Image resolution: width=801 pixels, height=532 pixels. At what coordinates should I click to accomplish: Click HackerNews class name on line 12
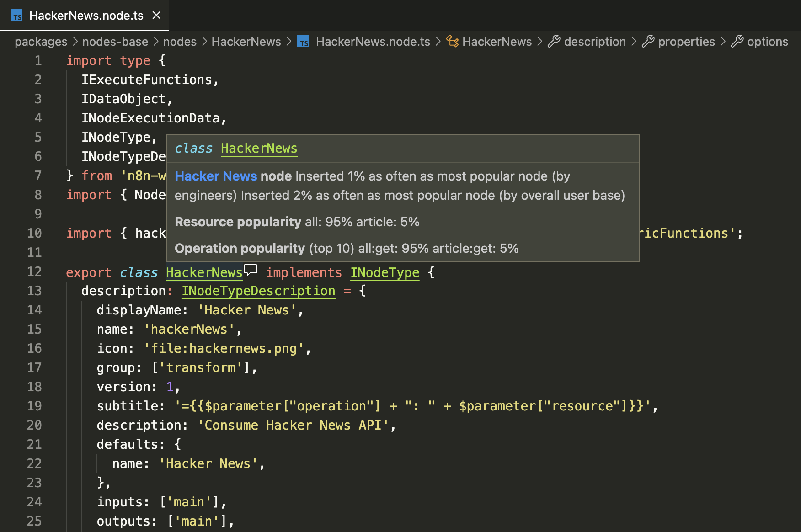204,272
